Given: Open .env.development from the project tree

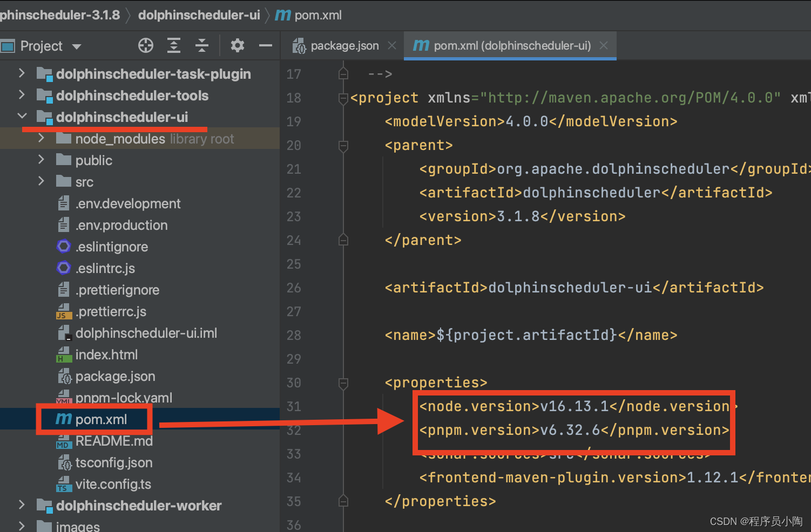Looking at the screenshot, I should click(128, 203).
